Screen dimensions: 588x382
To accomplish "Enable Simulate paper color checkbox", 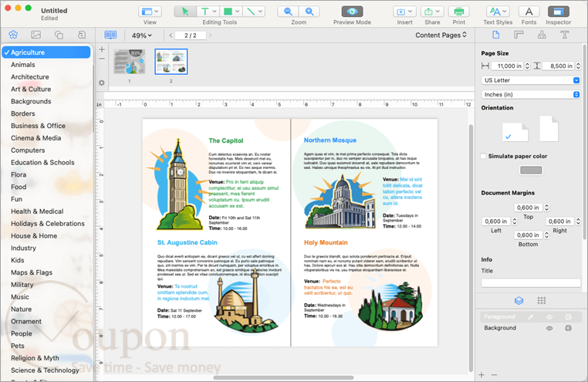I will click(483, 156).
